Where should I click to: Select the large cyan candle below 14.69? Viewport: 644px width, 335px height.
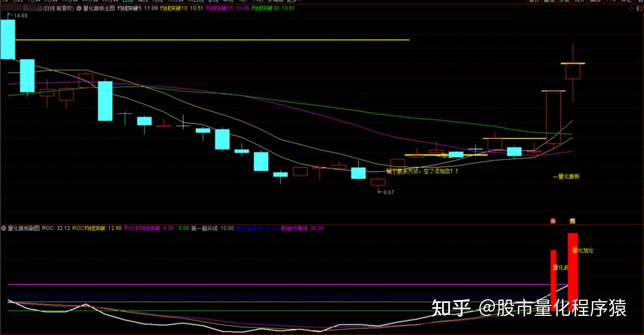pos(7,40)
